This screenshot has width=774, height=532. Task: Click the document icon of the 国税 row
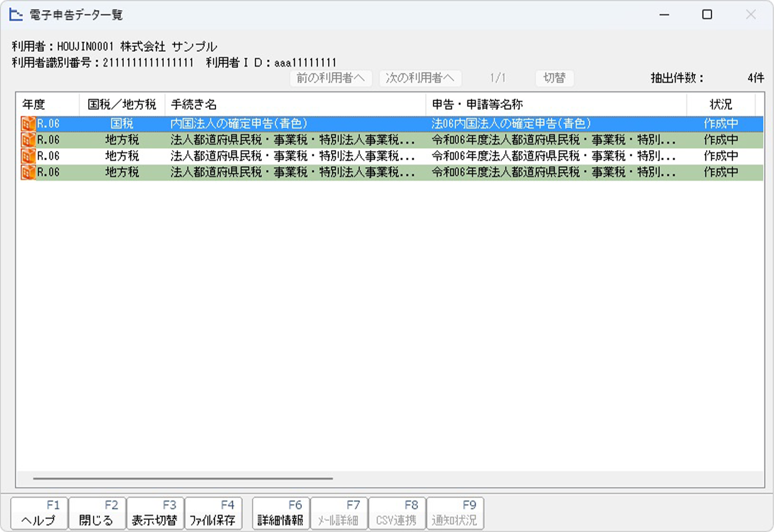[x=28, y=124]
